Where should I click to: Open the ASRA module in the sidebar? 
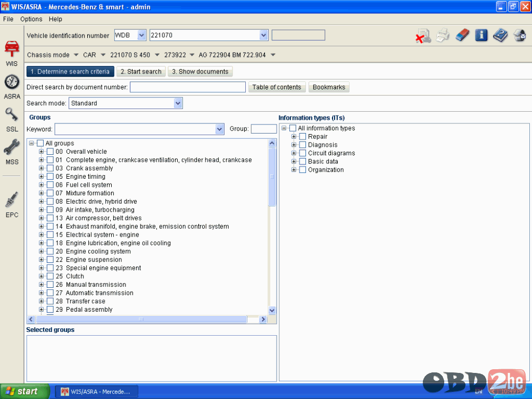point(12,87)
